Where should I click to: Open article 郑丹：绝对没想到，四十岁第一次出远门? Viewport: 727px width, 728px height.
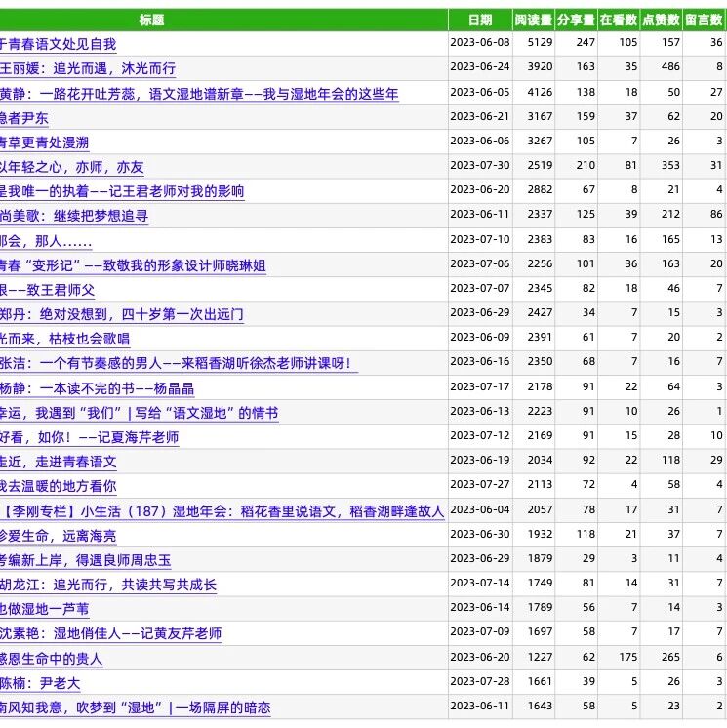tap(122, 314)
